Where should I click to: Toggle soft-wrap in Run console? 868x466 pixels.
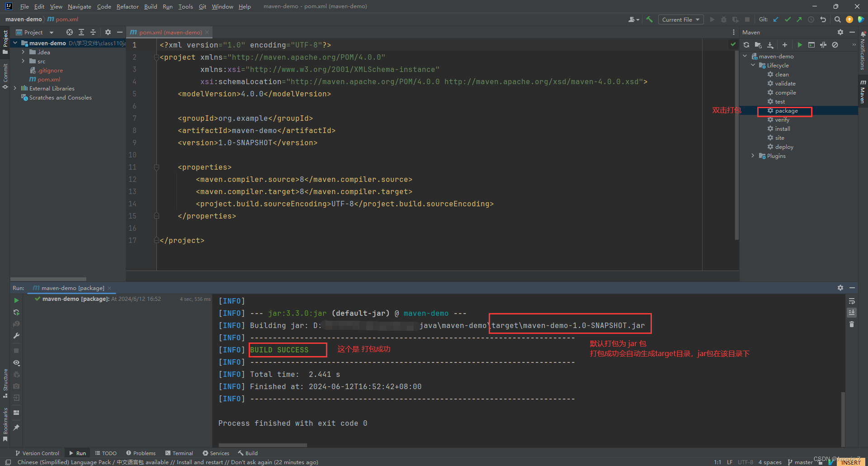point(852,301)
